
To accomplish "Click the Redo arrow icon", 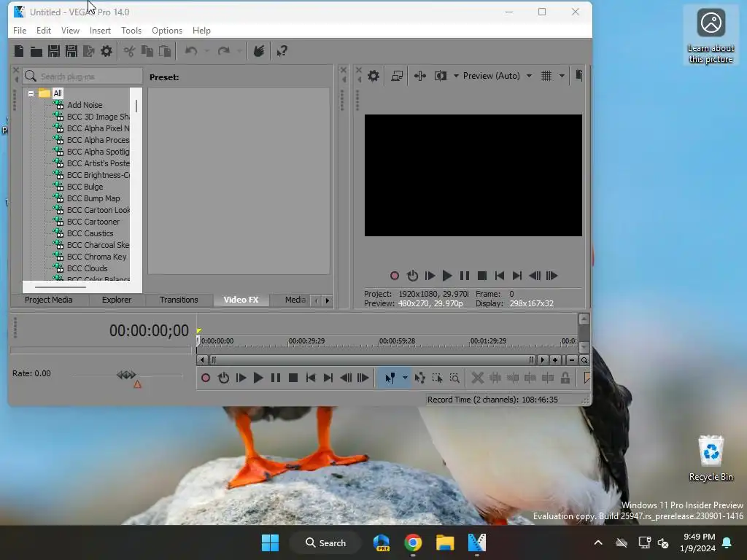I will click(223, 51).
